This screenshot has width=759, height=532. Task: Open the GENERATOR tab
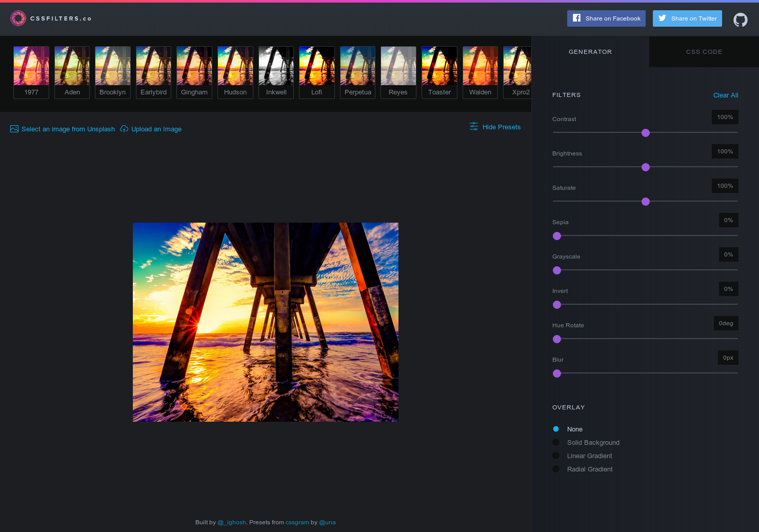pos(590,51)
